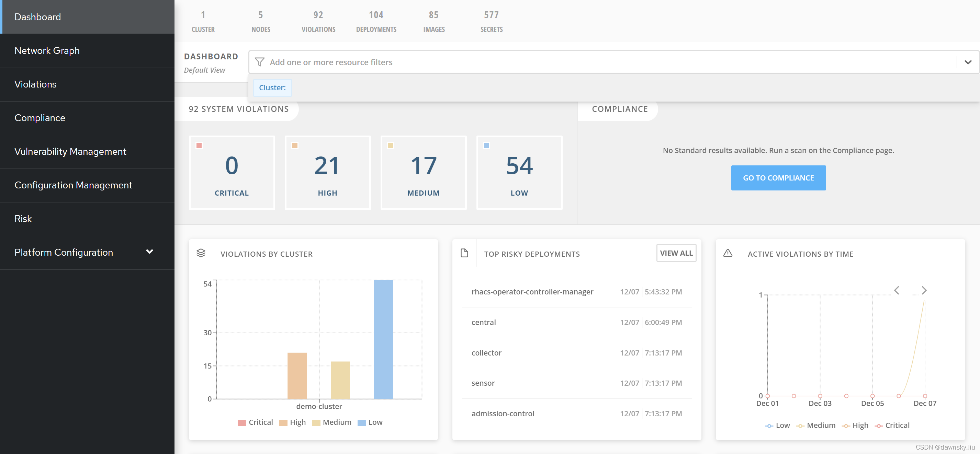Navigate to Violations page
Image resolution: width=980 pixels, height=454 pixels.
tap(87, 84)
